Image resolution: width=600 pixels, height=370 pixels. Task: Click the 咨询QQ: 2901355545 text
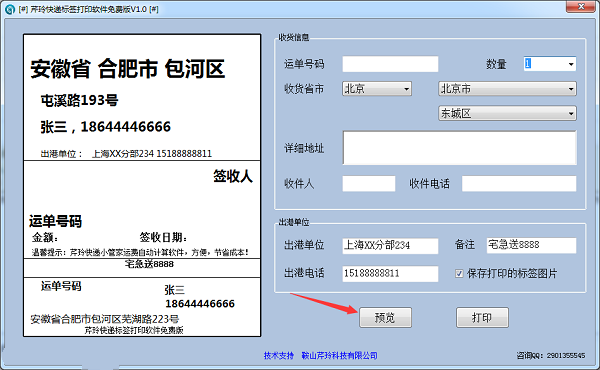click(x=551, y=355)
